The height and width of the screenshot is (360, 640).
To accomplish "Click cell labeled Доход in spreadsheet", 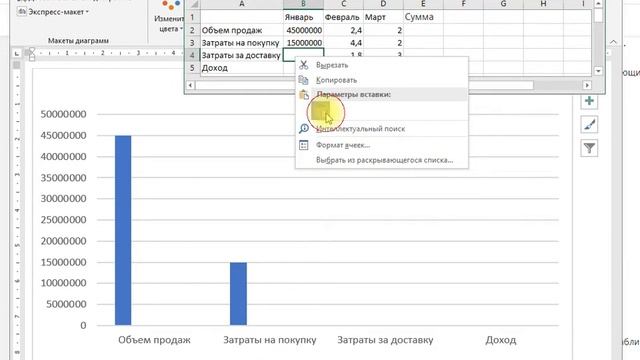I will [242, 68].
